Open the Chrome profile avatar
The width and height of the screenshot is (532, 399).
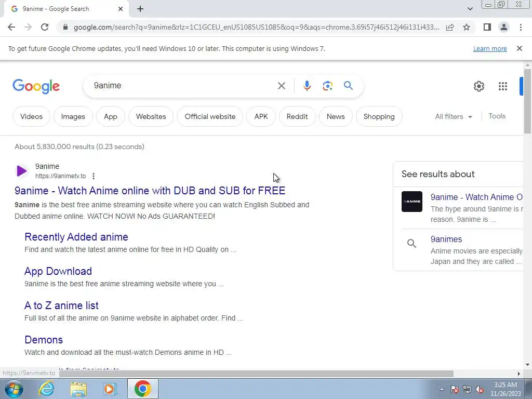[x=504, y=27]
